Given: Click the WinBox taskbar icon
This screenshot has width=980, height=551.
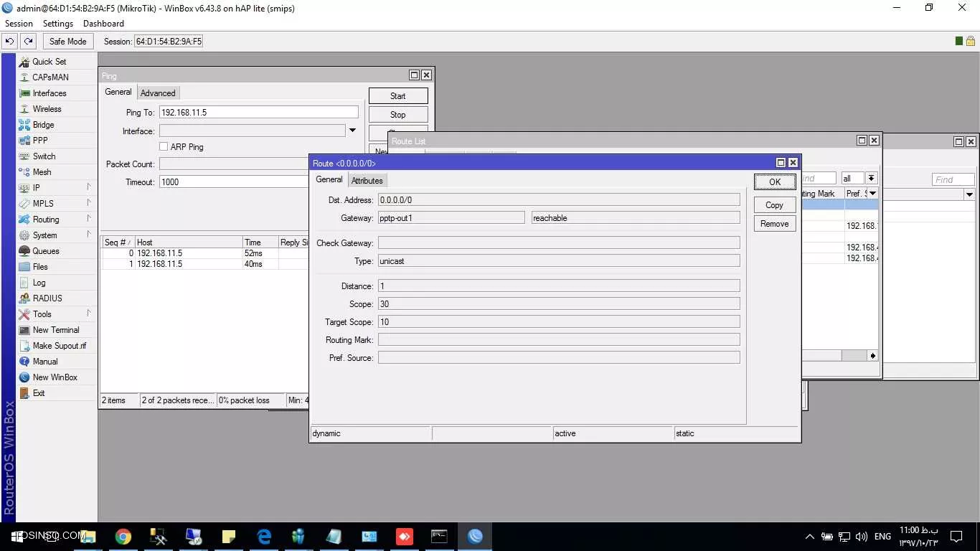Looking at the screenshot, I should coord(475,536).
